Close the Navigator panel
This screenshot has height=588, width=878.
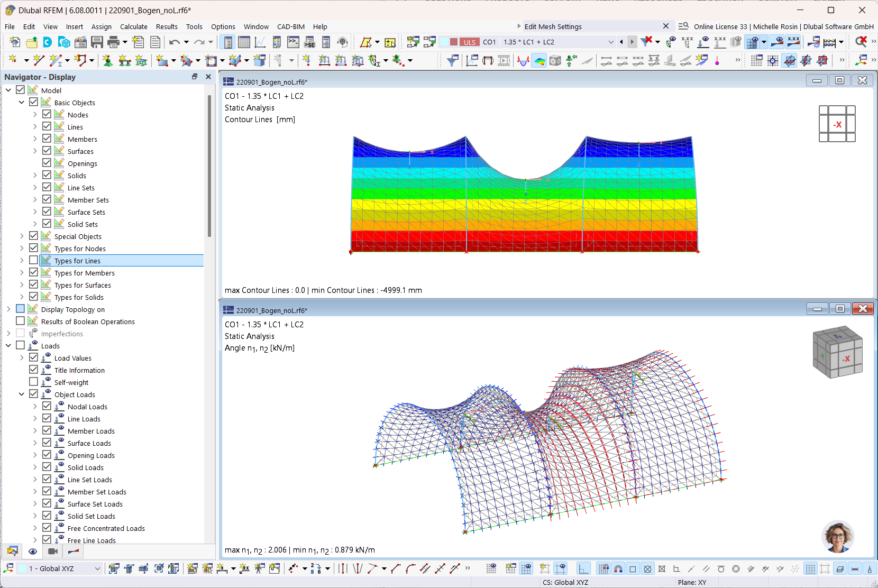208,77
